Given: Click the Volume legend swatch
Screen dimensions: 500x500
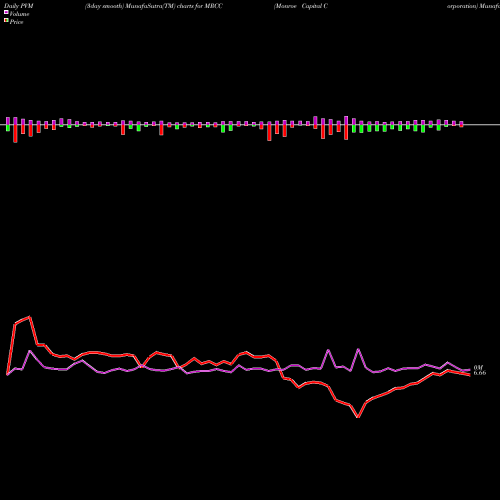Looking at the screenshot, I should (6, 12).
